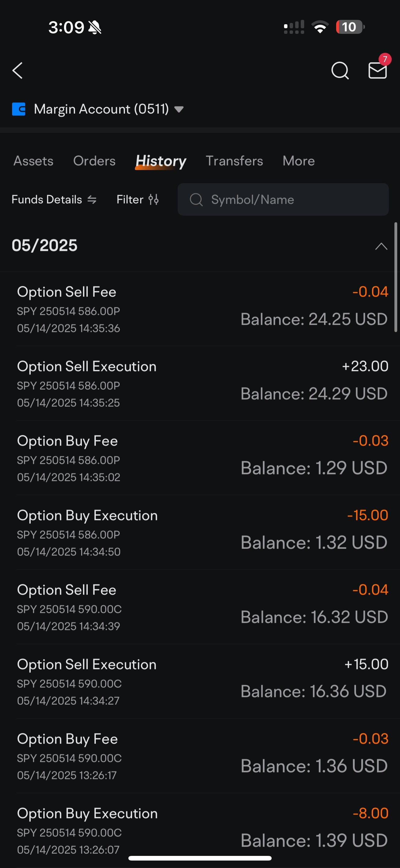Tap the blue wallet account icon

click(x=19, y=109)
